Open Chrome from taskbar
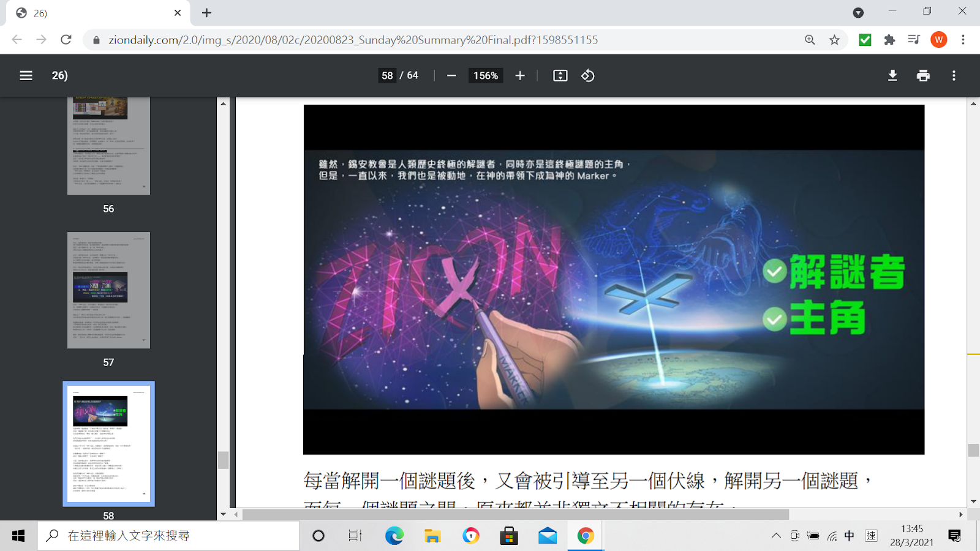This screenshot has width=980, height=551. [x=586, y=536]
